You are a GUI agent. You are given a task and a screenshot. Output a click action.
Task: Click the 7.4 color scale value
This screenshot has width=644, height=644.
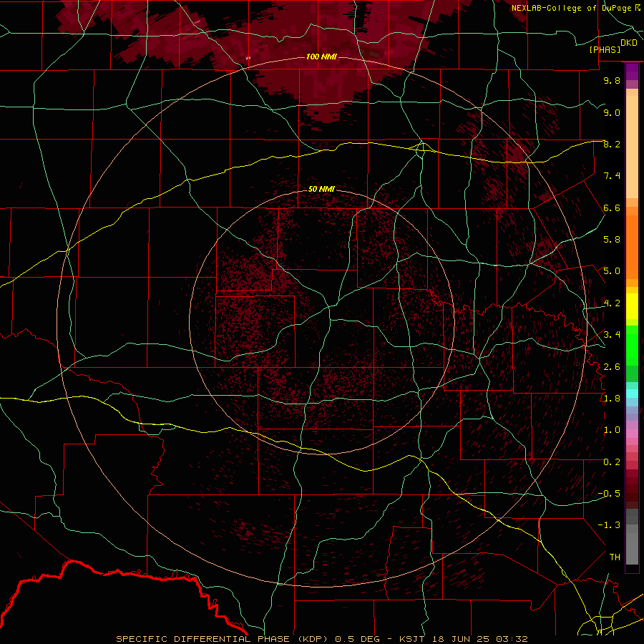point(612,176)
